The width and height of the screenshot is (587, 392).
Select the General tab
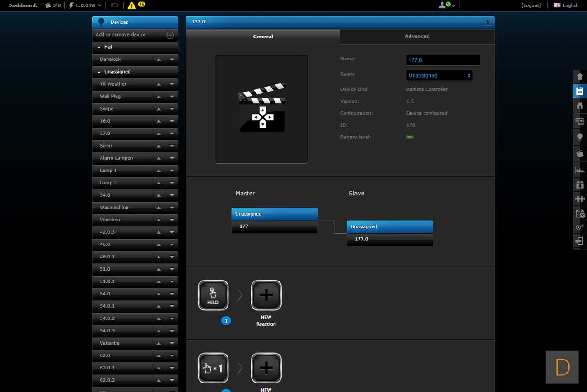[263, 37]
